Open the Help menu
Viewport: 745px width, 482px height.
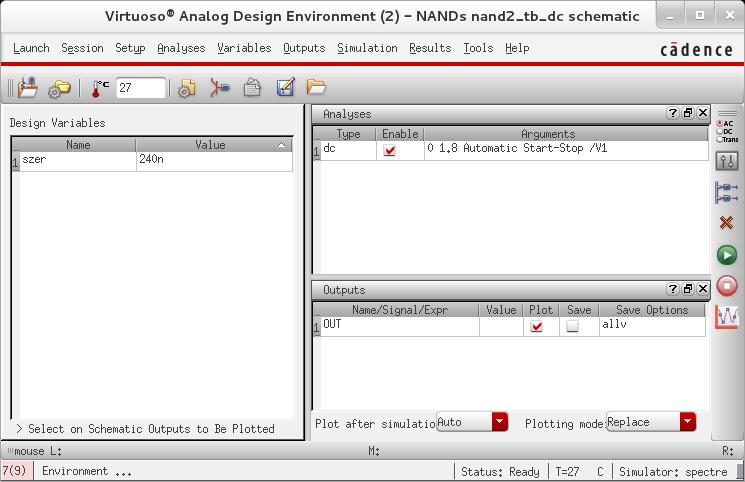517,48
